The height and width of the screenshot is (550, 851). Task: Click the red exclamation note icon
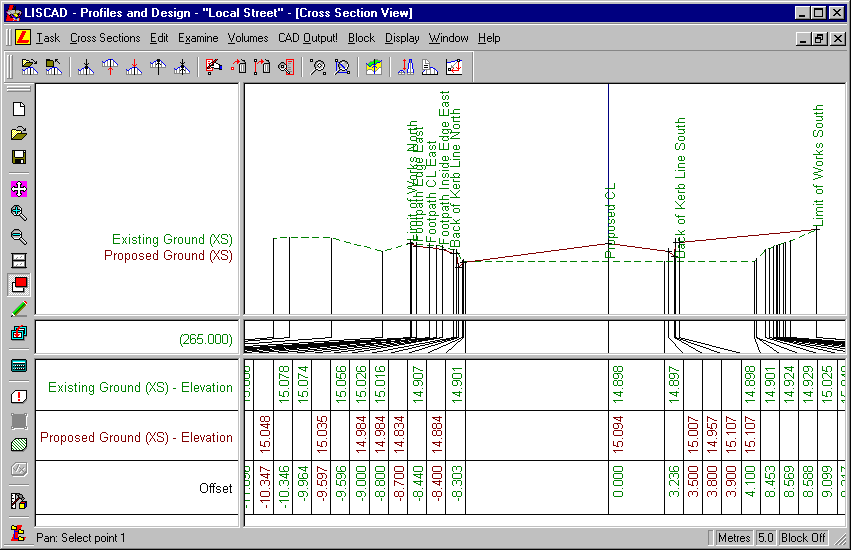(19, 396)
